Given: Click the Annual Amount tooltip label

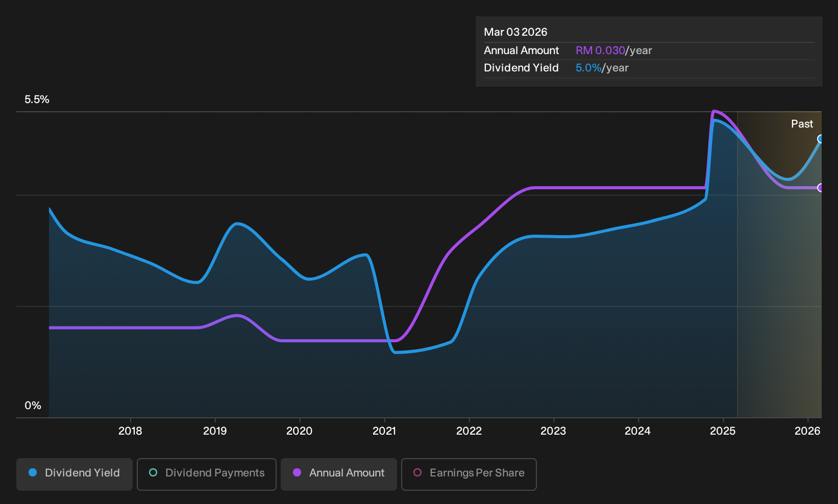Looking at the screenshot, I should 522,51.
